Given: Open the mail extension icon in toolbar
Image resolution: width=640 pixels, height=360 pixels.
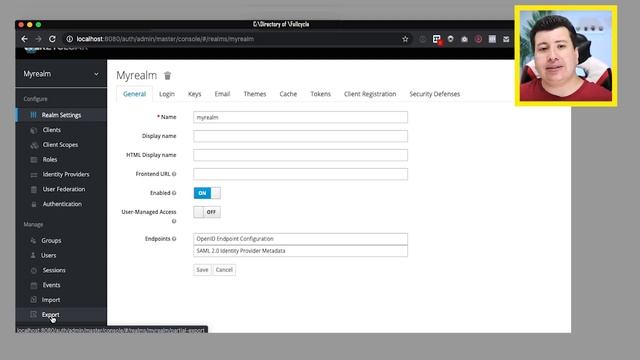Looking at the screenshot, I should coord(506,39).
